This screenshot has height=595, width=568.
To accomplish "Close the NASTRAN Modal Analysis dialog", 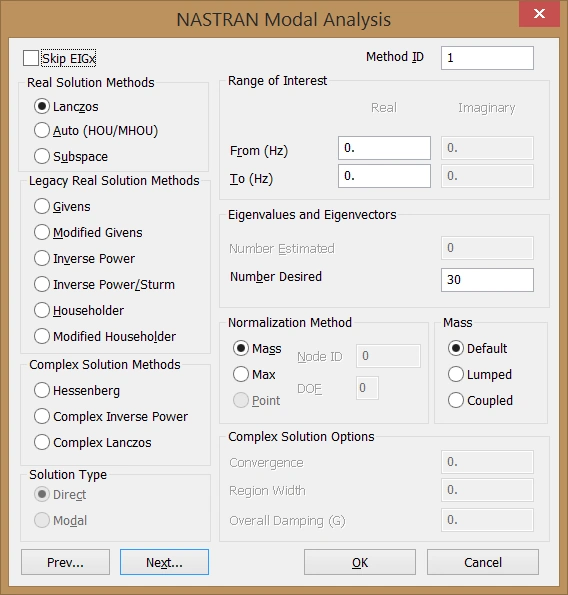I will [539, 14].
